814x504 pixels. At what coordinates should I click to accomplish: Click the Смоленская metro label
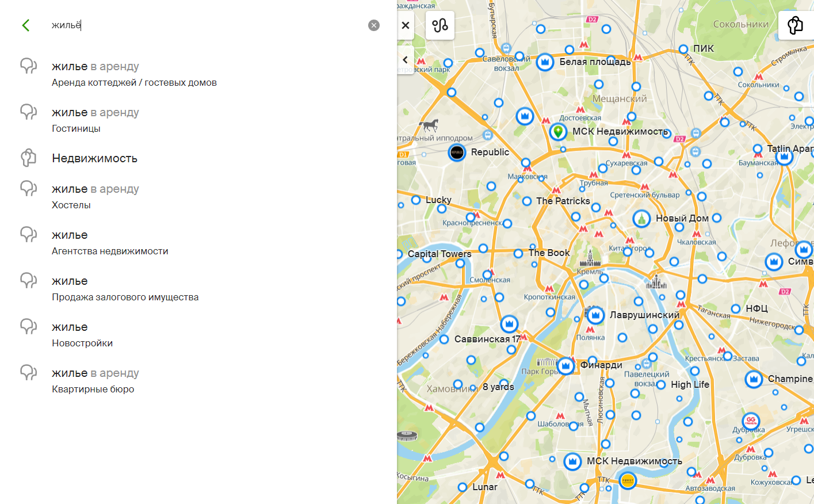(490, 280)
